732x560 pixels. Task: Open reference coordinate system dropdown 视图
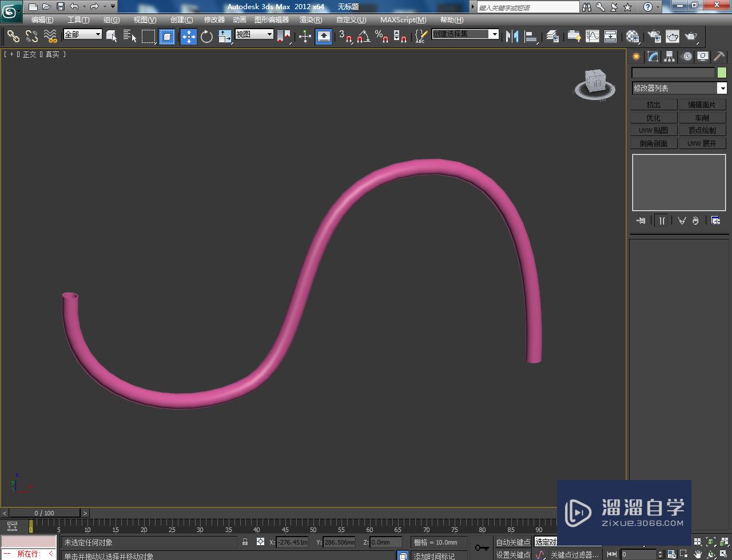tap(254, 34)
